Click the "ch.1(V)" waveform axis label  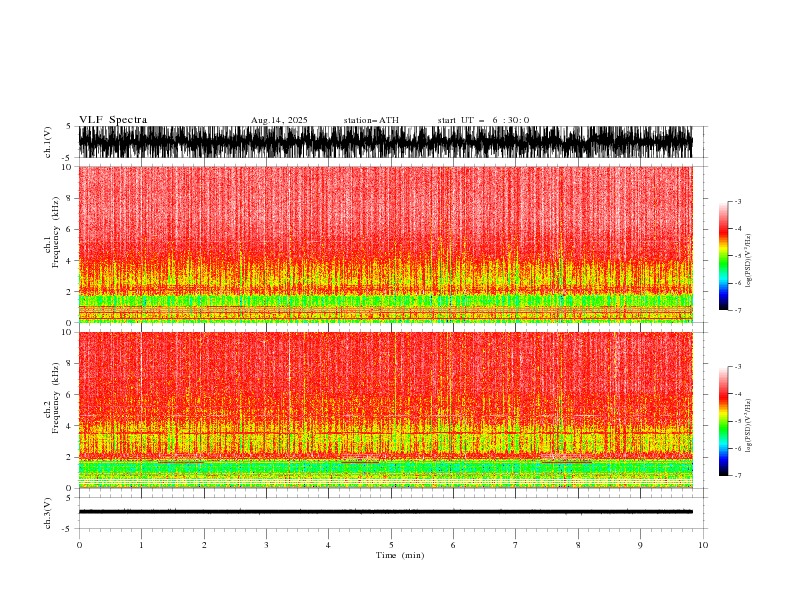48,142
